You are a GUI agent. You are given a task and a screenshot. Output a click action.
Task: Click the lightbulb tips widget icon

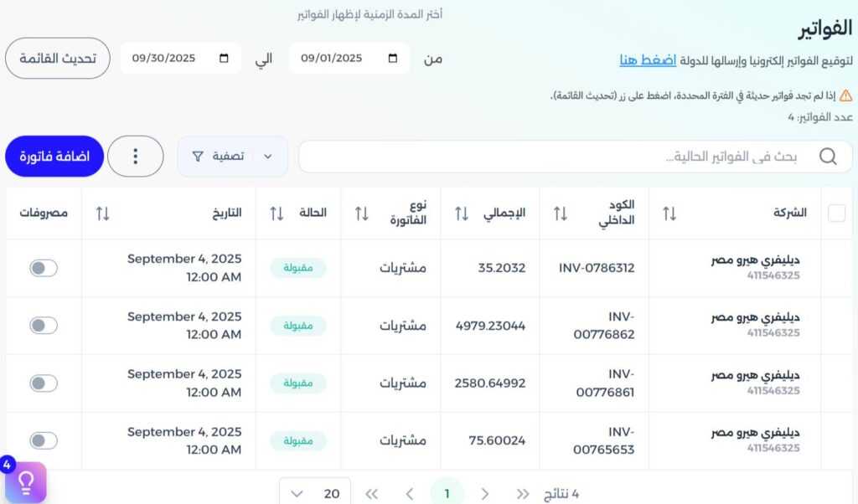(25, 482)
